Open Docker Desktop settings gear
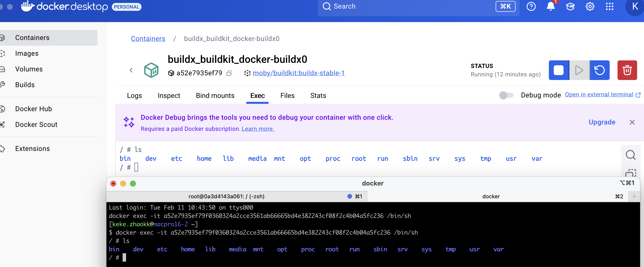This screenshot has width=644, height=267. 590,7
